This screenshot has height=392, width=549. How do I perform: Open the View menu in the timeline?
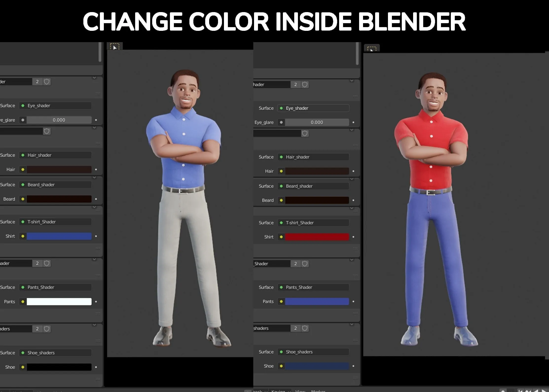pos(300,391)
